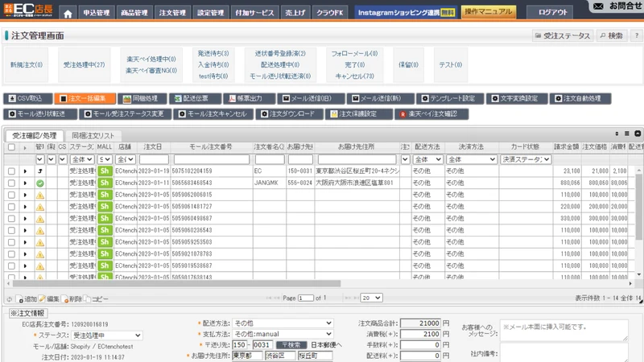Click the warning icon of order 5059062006015
644x362 pixels.
point(39,195)
